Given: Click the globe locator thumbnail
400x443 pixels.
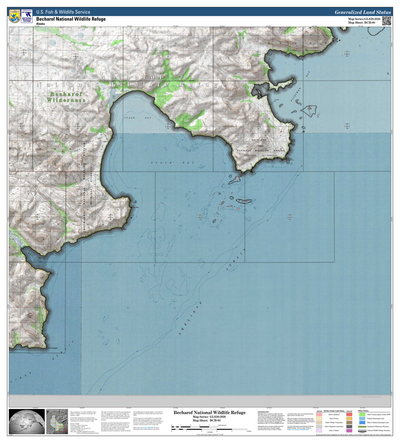Looking at the screenshot, I should point(27,421).
